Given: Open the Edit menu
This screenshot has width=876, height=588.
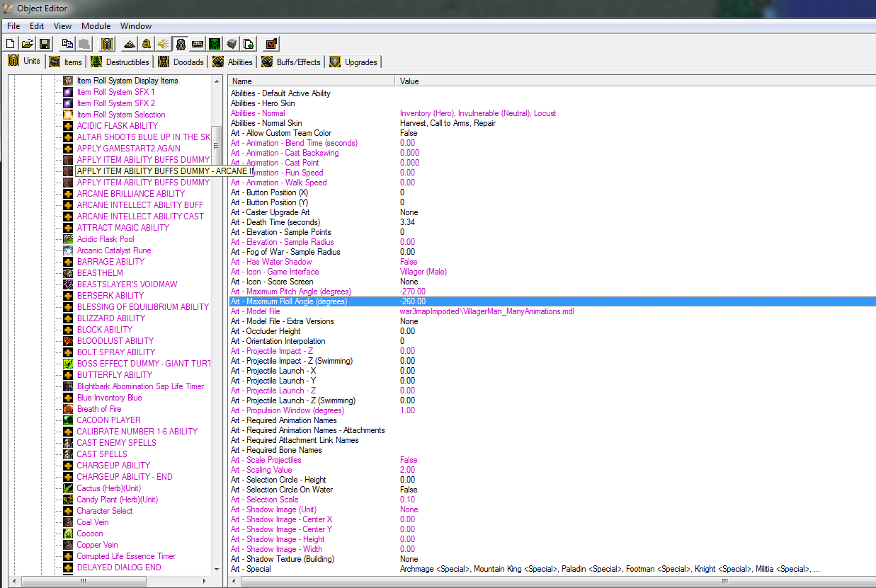Looking at the screenshot, I should (37, 26).
